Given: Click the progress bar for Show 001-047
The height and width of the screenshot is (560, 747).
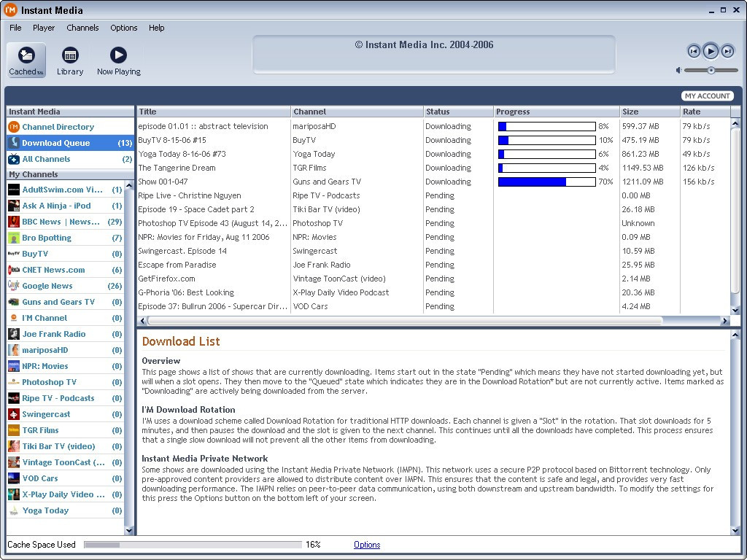Looking at the screenshot, I should tap(547, 182).
